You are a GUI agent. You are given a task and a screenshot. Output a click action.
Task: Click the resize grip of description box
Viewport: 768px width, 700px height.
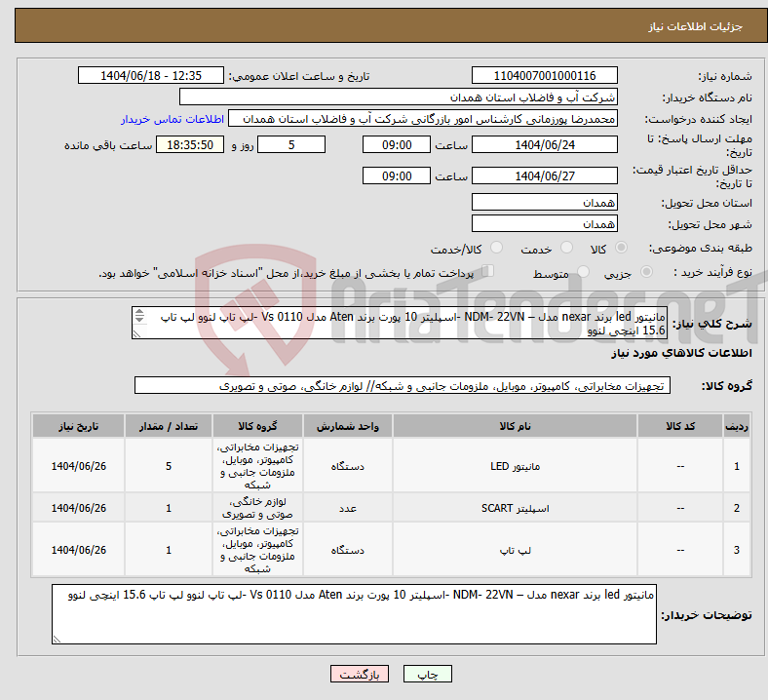[136, 334]
